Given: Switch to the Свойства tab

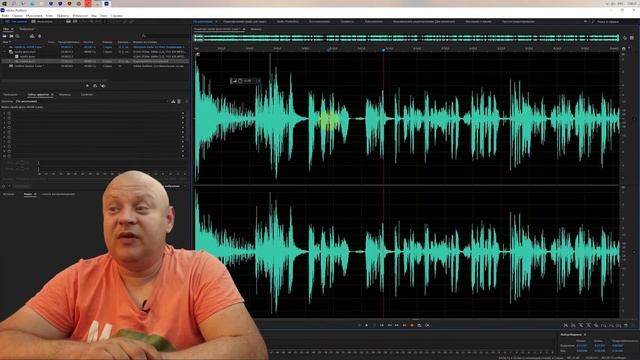Looking at the screenshot, I should pyautogui.click(x=87, y=95).
